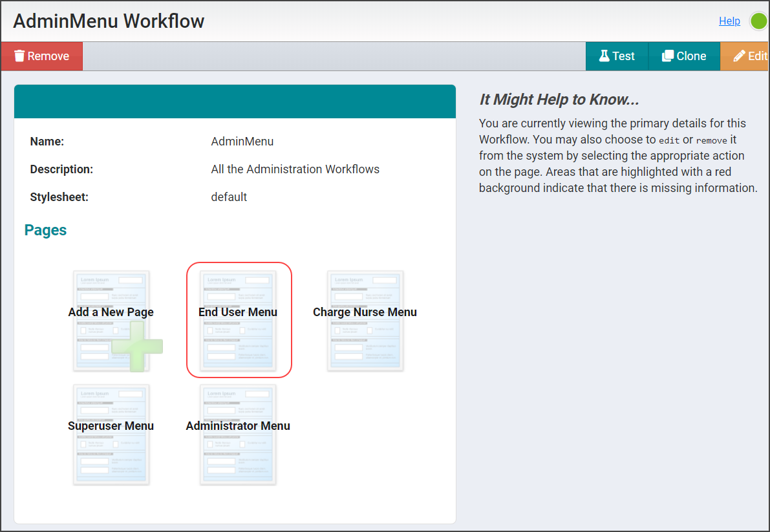Image resolution: width=770 pixels, height=532 pixels.
Task: Select the pencil icon on the Edit button
Action: click(x=741, y=56)
